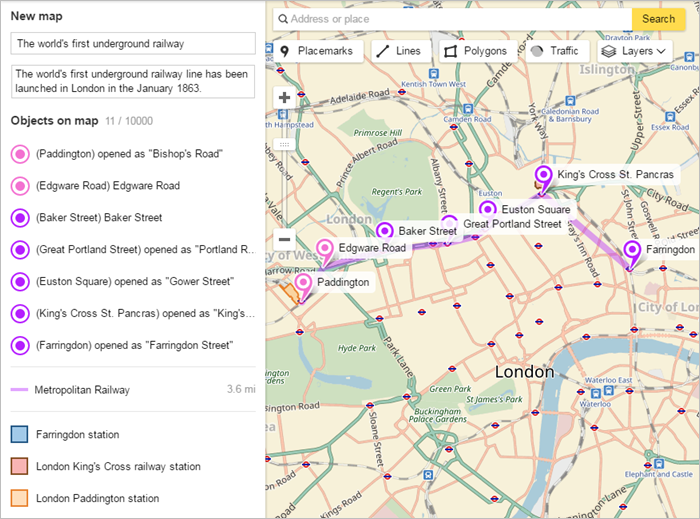Click the Edgware Road map pin
The image size is (700, 519).
(x=324, y=249)
